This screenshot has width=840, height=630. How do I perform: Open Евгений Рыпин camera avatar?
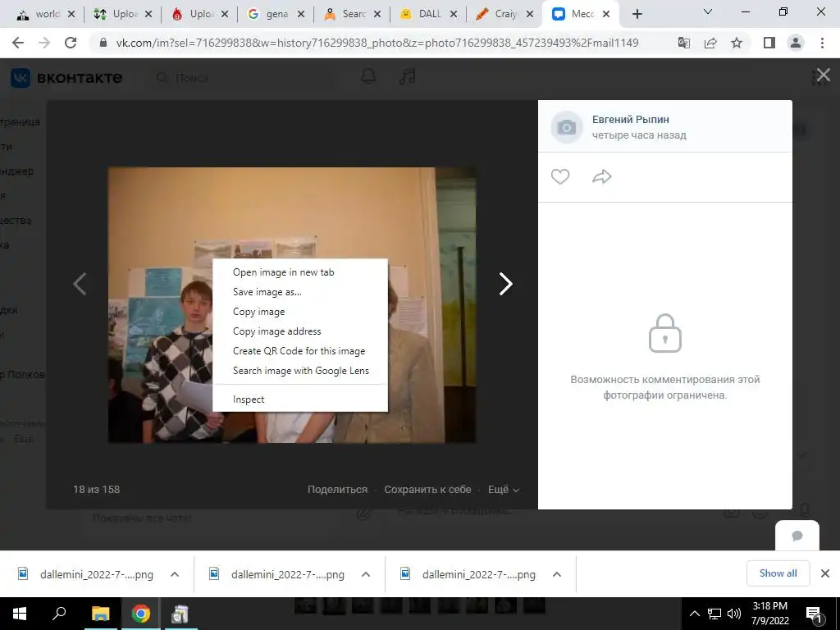coord(567,127)
